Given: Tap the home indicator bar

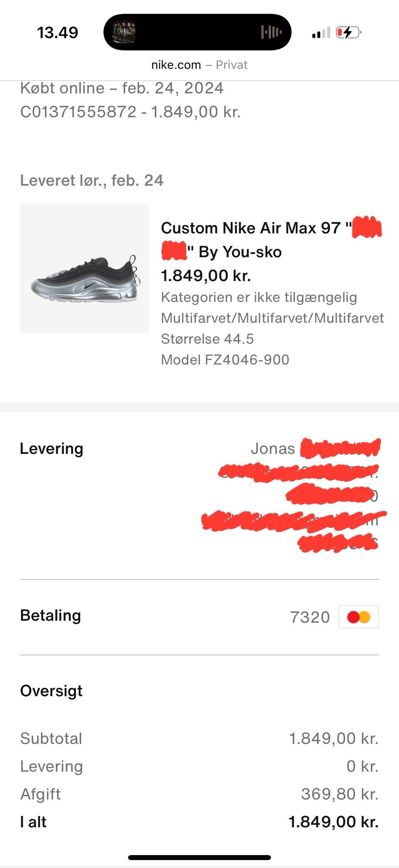Looking at the screenshot, I should [x=199, y=857].
